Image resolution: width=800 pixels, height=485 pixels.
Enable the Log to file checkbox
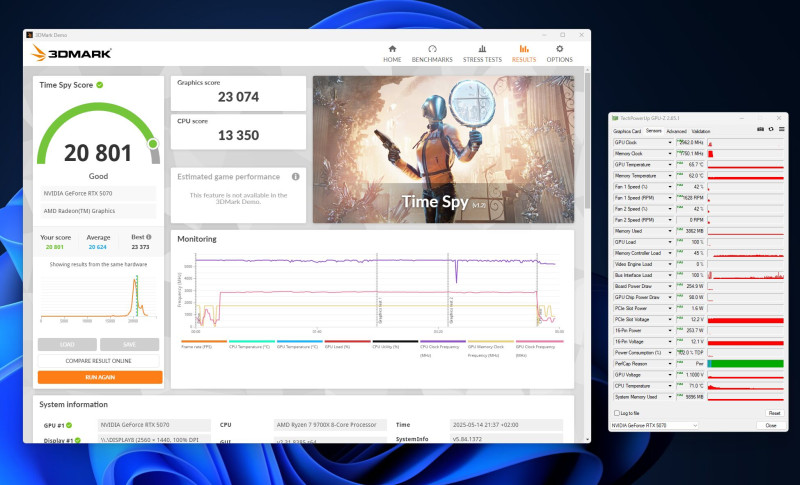click(617, 413)
